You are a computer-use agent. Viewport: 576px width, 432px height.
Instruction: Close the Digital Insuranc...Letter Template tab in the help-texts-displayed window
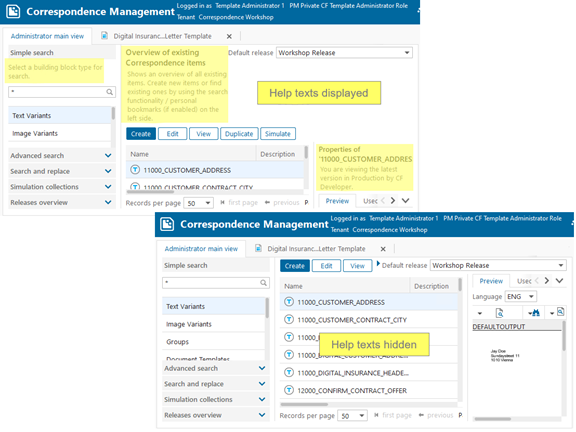point(229,36)
